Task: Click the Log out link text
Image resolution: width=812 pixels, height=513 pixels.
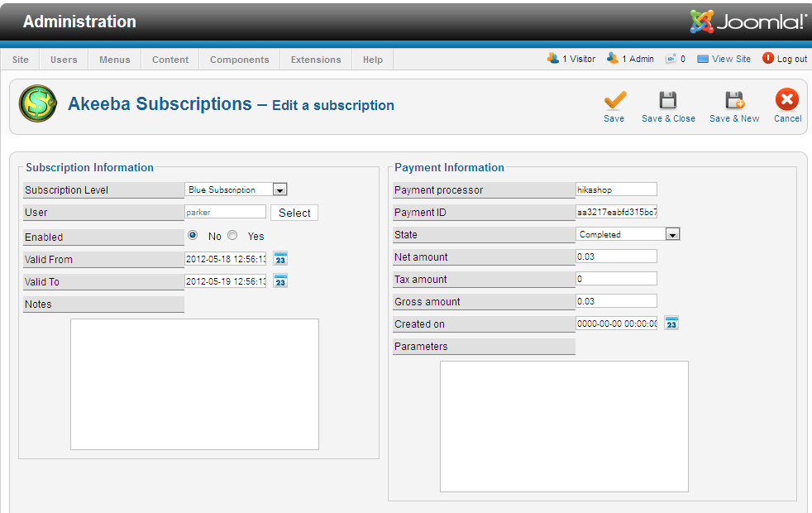Action: [x=792, y=59]
